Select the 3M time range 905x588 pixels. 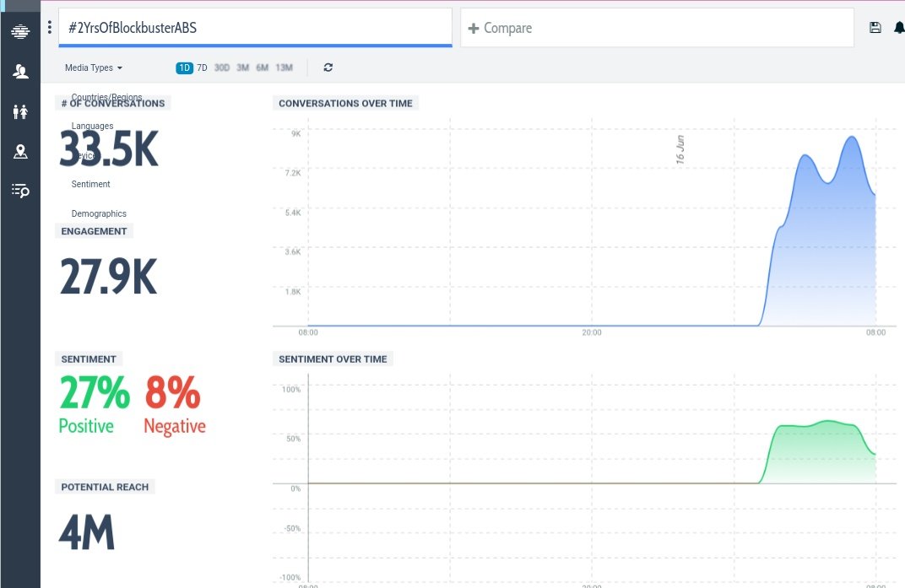point(243,67)
